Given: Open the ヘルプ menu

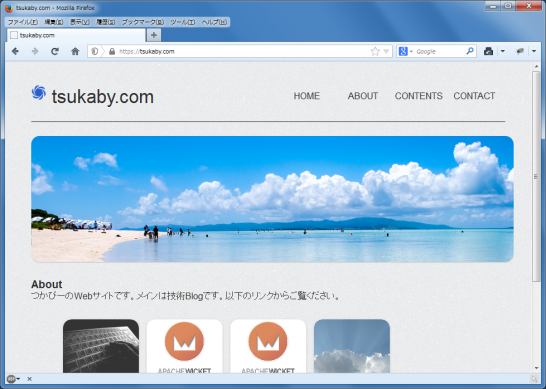Looking at the screenshot, I should coord(214,22).
